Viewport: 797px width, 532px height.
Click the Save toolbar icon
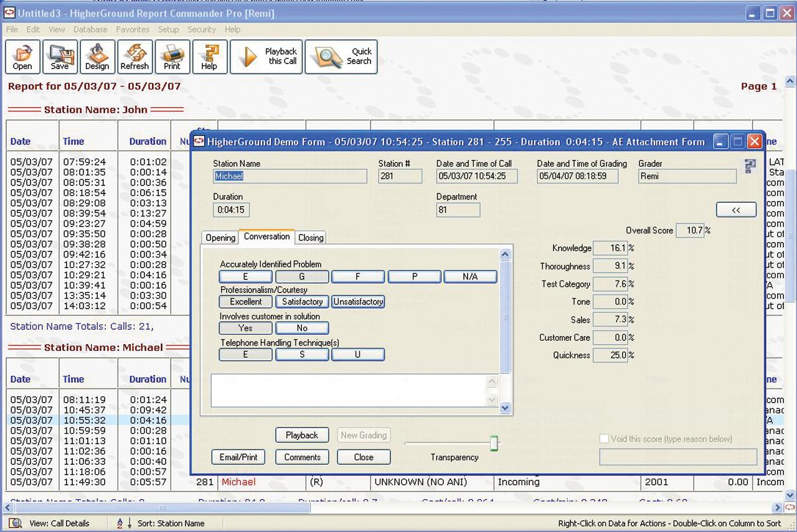(x=60, y=57)
